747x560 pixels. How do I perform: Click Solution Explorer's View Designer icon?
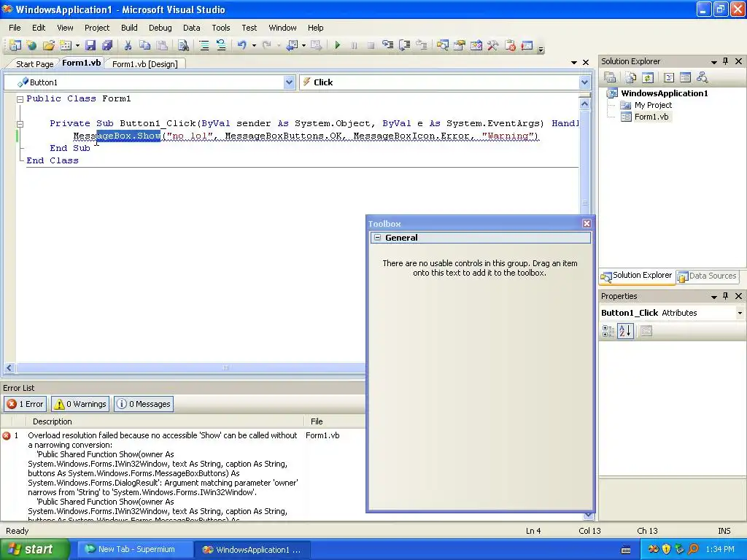click(686, 77)
